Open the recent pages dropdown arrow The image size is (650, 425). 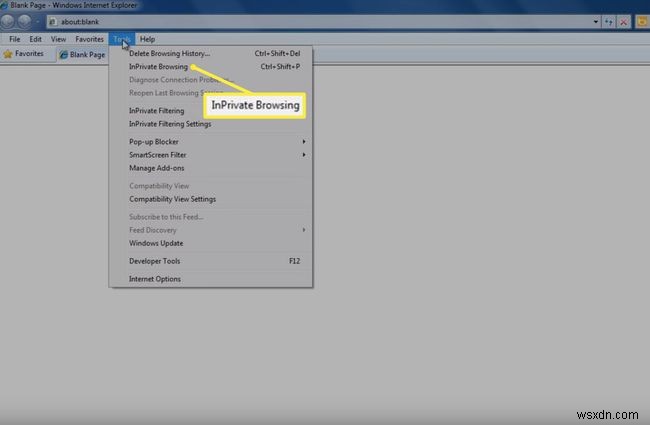38,22
